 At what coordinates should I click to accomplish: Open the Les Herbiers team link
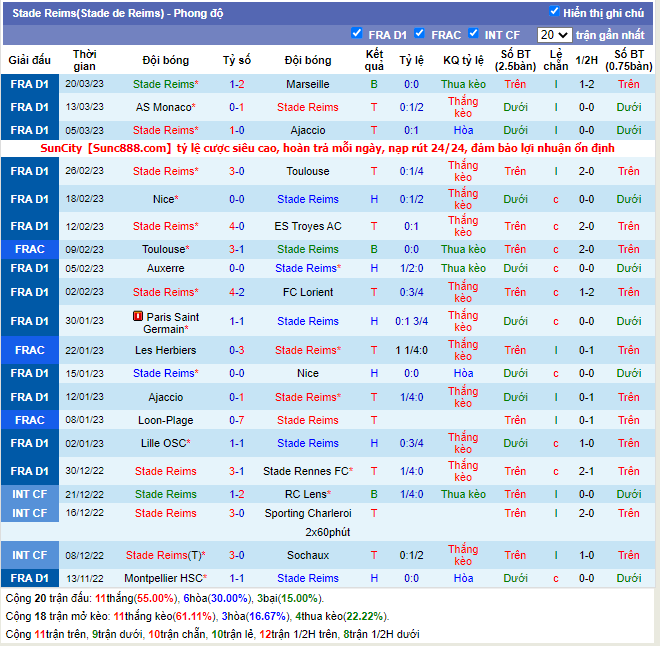tap(164, 350)
